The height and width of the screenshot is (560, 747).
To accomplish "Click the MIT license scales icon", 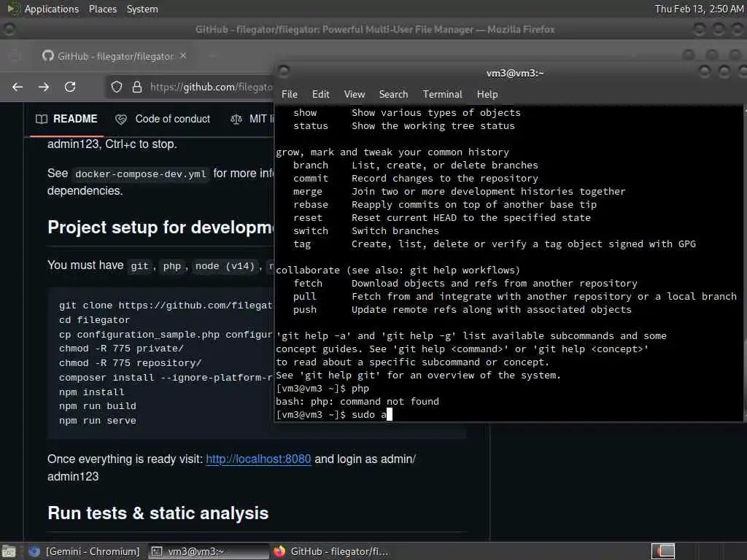I will [x=236, y=119].
